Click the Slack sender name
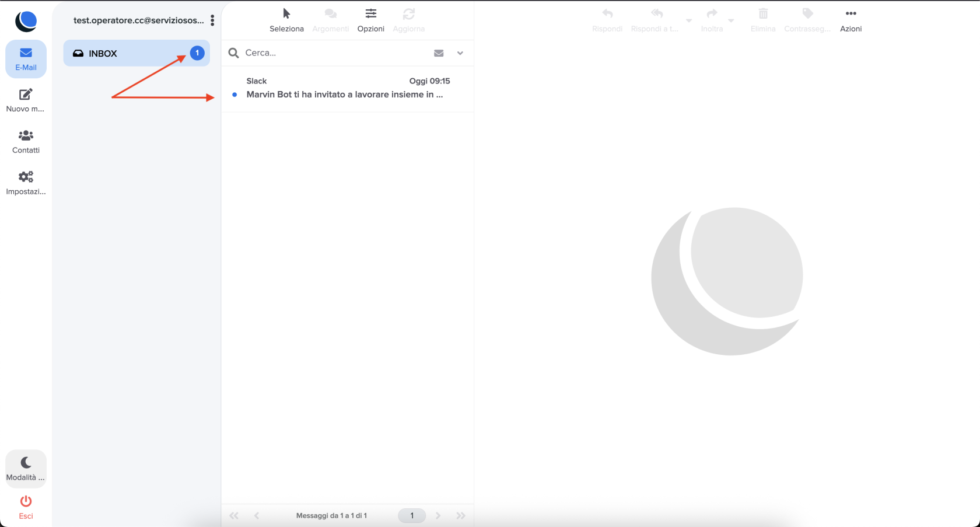The width and height of the screenshot is (980, 527). coord(257,81)
